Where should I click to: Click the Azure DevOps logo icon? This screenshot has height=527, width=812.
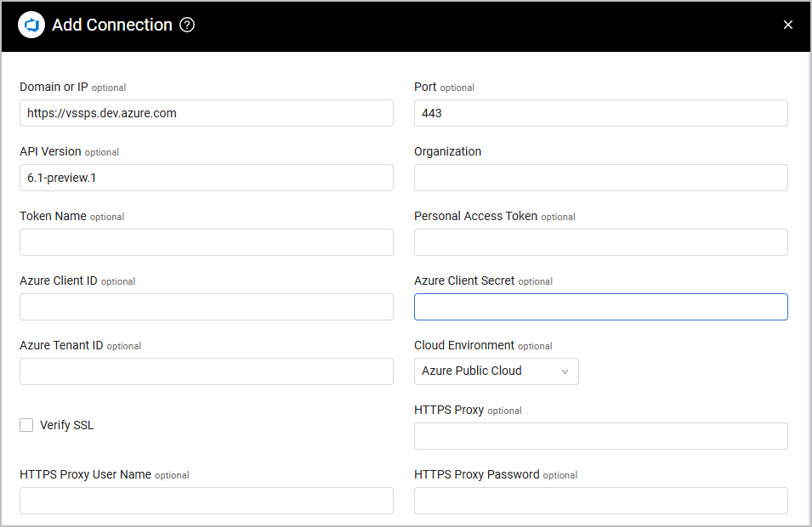[31, 25]
